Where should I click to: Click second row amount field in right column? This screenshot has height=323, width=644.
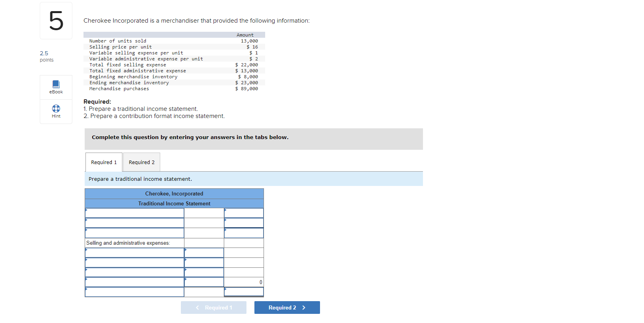point(244,223)
